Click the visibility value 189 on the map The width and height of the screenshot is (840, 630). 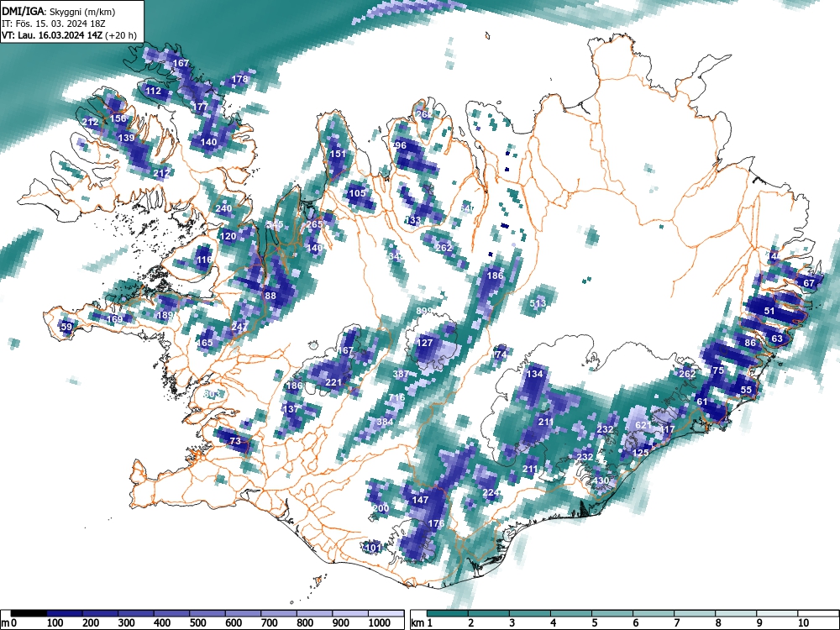click(165, 314)
